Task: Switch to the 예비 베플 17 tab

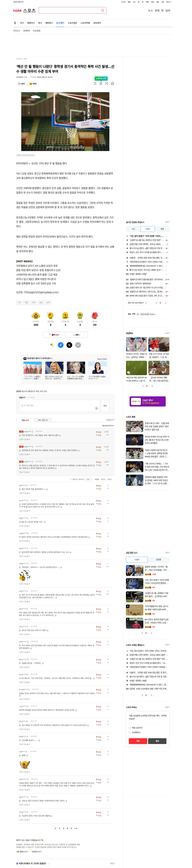Action: tap(43, 420)
